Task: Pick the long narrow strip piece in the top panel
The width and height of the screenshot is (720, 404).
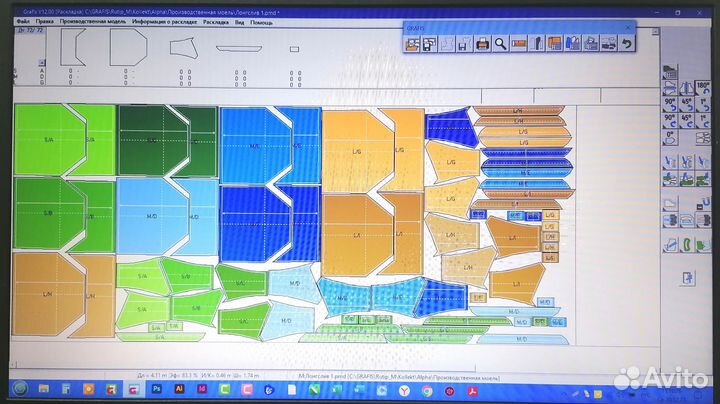Action: click(x=238, y=46)
